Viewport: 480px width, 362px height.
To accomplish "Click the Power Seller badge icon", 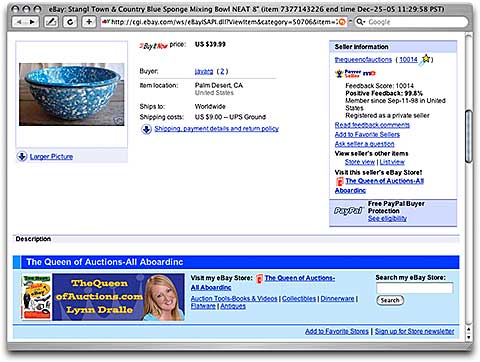I will click(x=348, y=73).
